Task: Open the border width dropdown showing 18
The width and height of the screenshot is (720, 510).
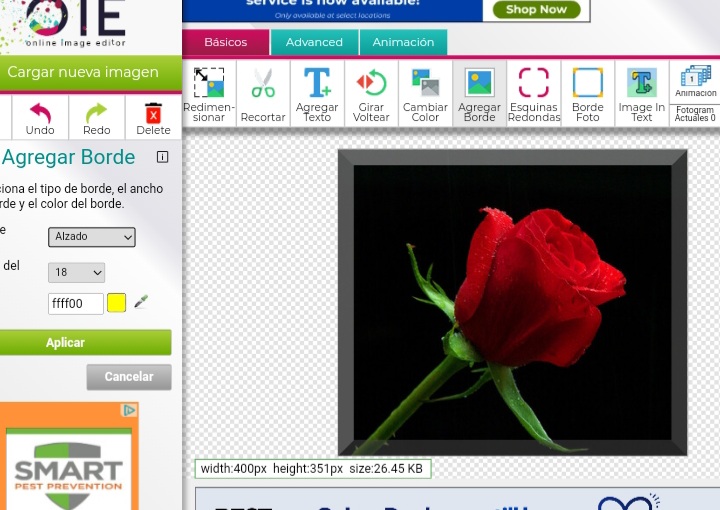Action: (76, 273)
